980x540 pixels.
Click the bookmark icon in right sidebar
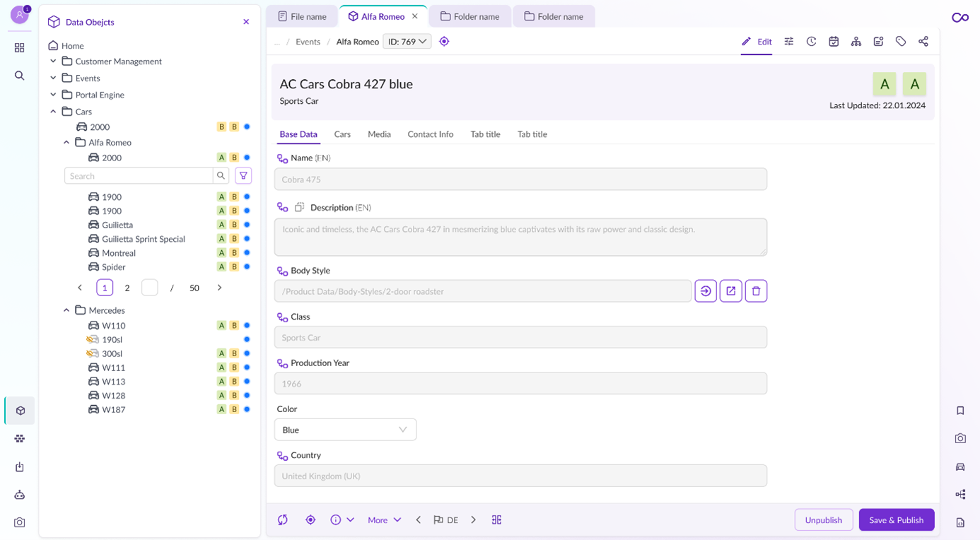pos(960,411)
